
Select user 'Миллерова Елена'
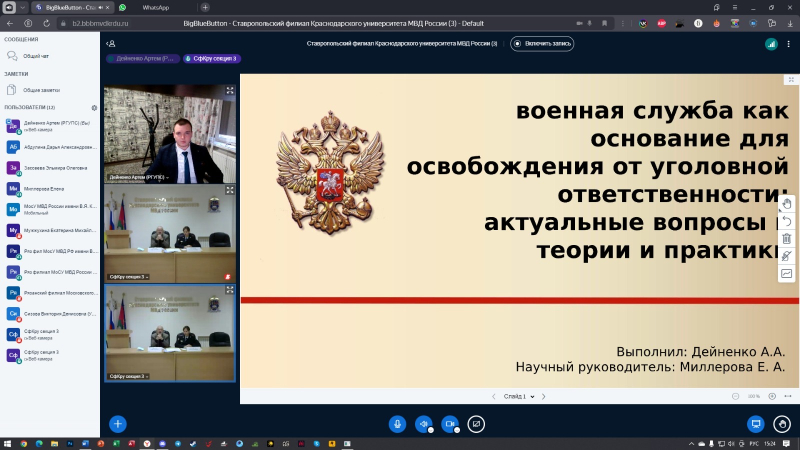tap(50, 189)
